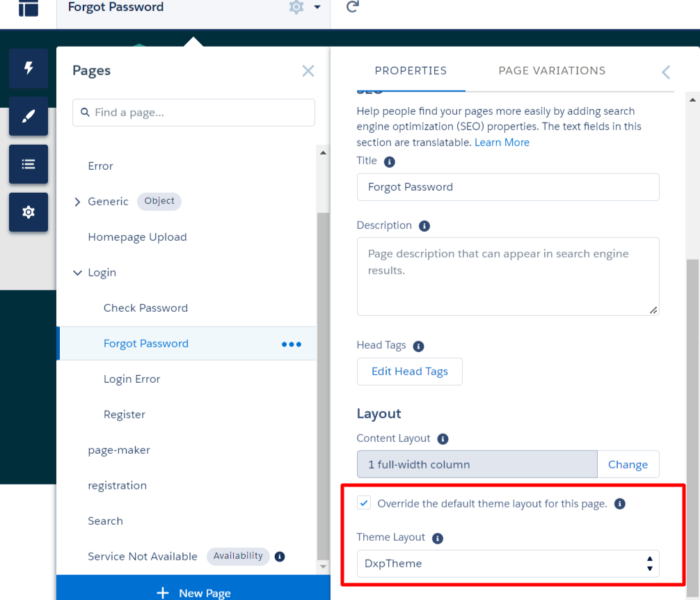Close the Pages panel
The image size is (700, 600).
tap(308, 70)
